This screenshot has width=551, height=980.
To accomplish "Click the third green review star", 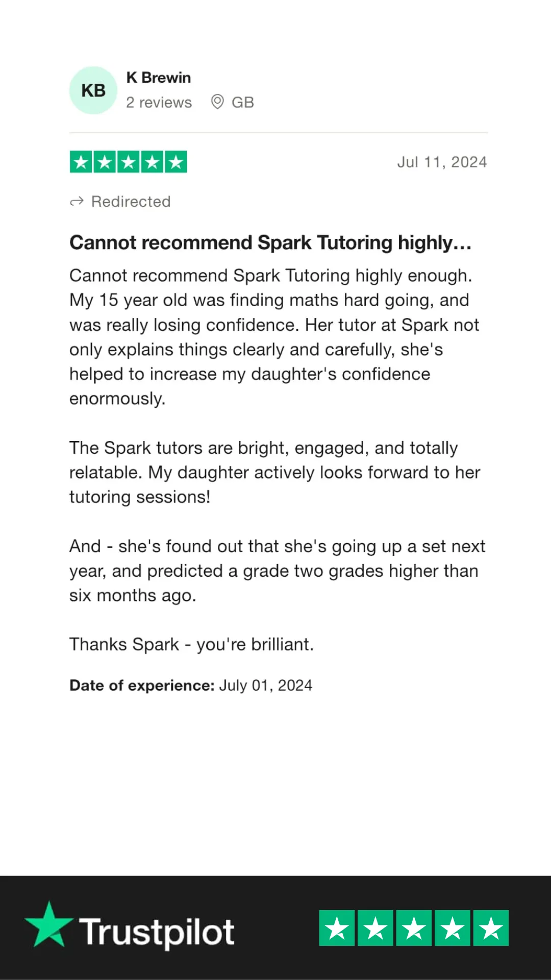I will tap(129, 162).
